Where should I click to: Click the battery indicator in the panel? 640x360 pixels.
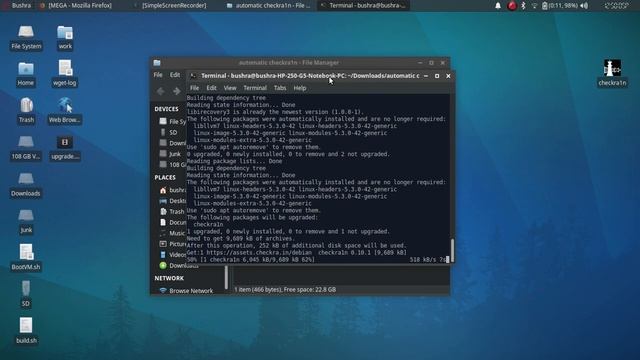tap(559, 6)
